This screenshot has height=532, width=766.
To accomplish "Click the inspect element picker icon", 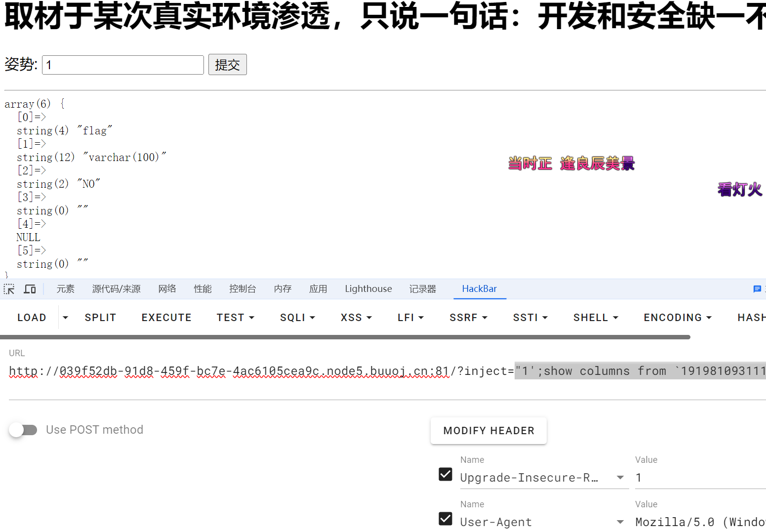I will pyautogui.click(x=9, y=289).
